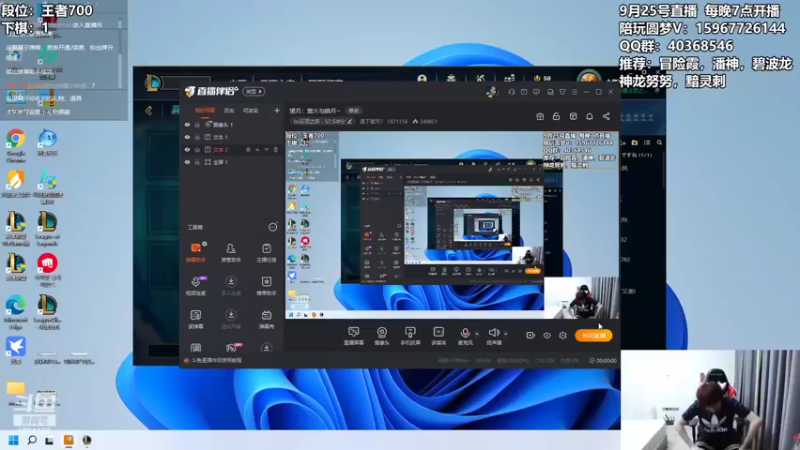
Task: Click the settings gear on the 文本 2 row
Action: point(248,149)
